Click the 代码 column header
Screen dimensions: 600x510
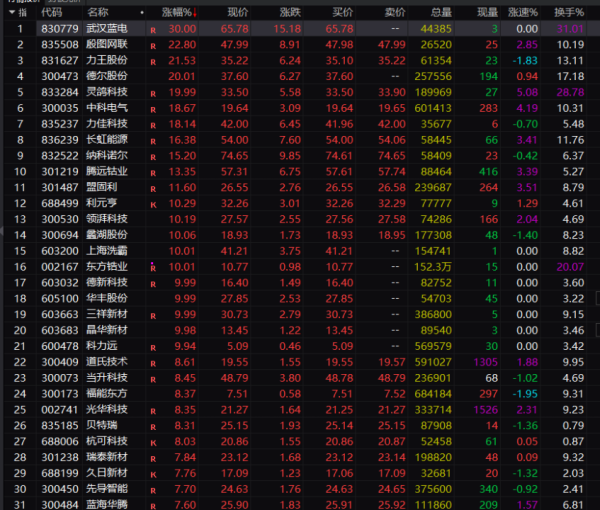[x=51, y=13]
